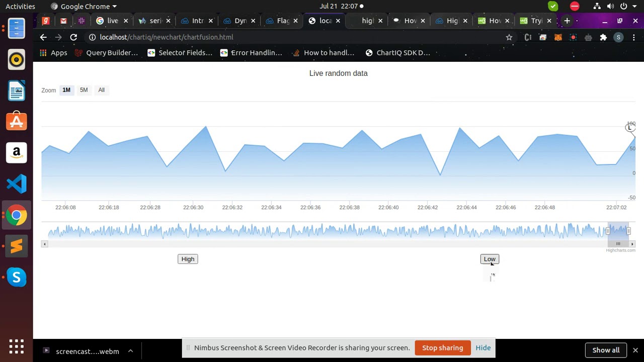Select the All zoom range button
Screen dimensions: 644x362
[101, 90]
